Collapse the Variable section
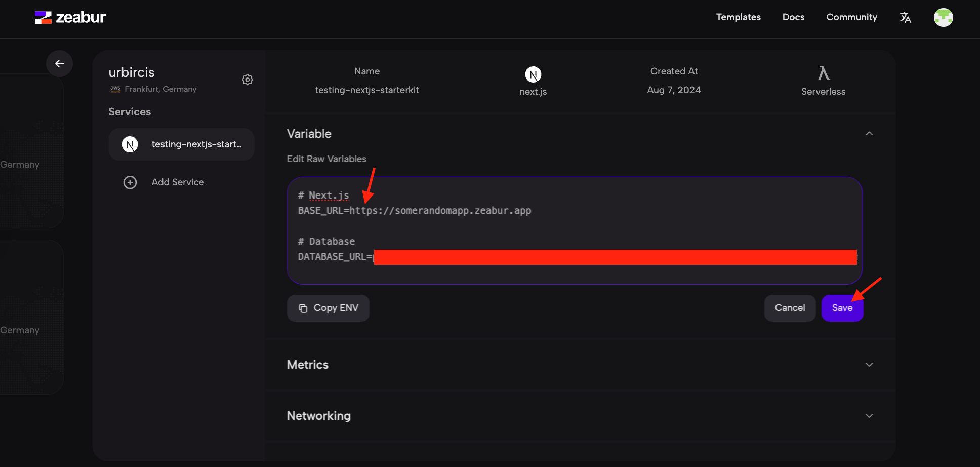The width and height of the screenshot is (980, 467). (869, 134)
